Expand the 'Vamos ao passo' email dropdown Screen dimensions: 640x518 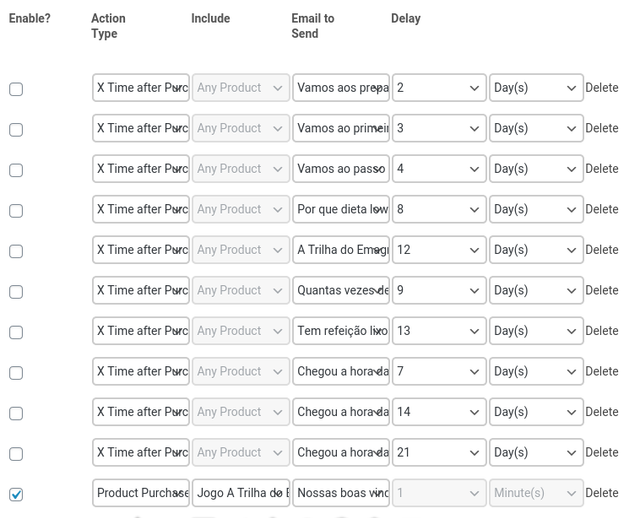pyautogui.click(x=341, y=169)
